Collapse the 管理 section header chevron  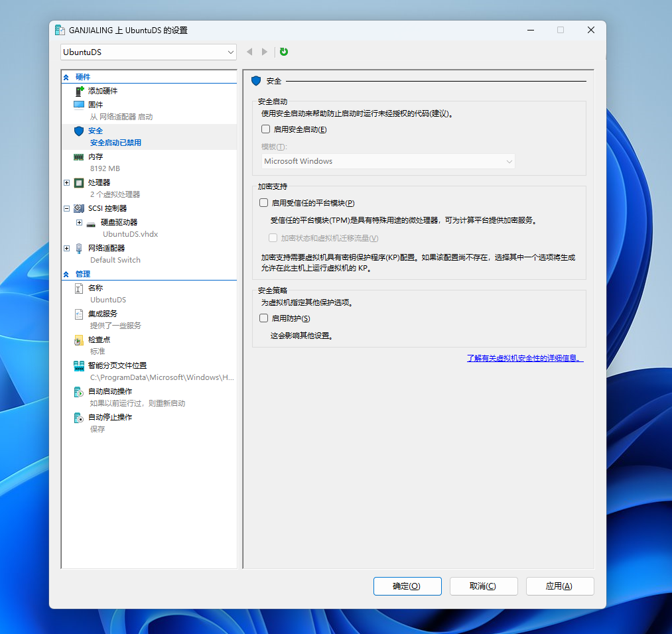pyautogui.click(x=66, y=274)
